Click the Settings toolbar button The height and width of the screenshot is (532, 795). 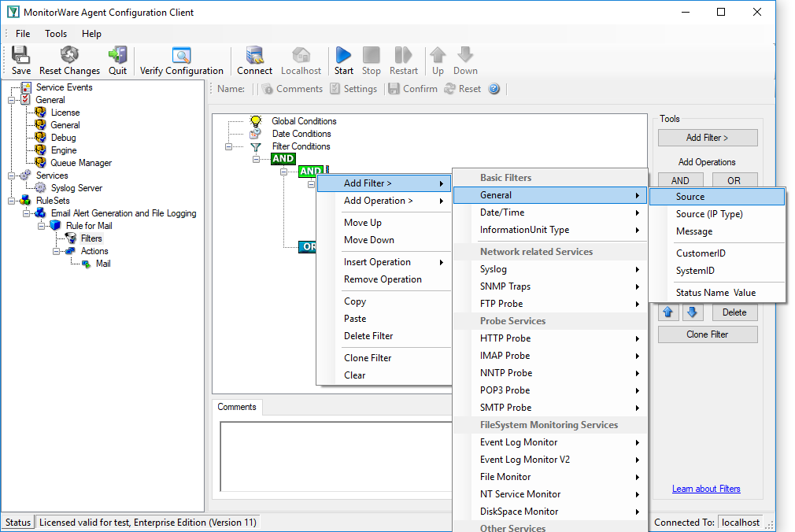click(353, 89)
